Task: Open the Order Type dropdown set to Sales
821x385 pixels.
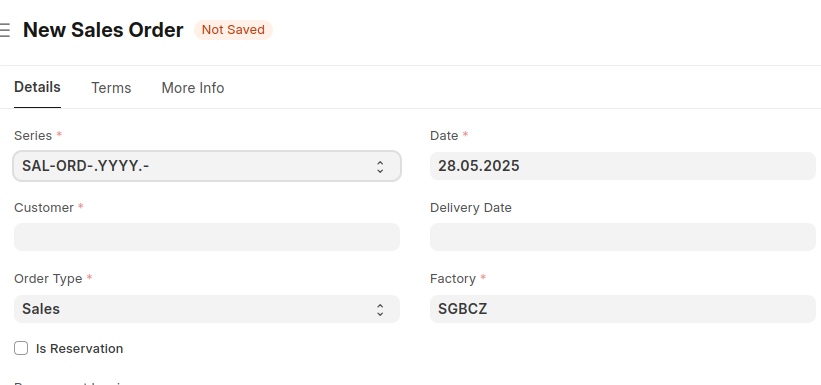Action: coord(207,309)
